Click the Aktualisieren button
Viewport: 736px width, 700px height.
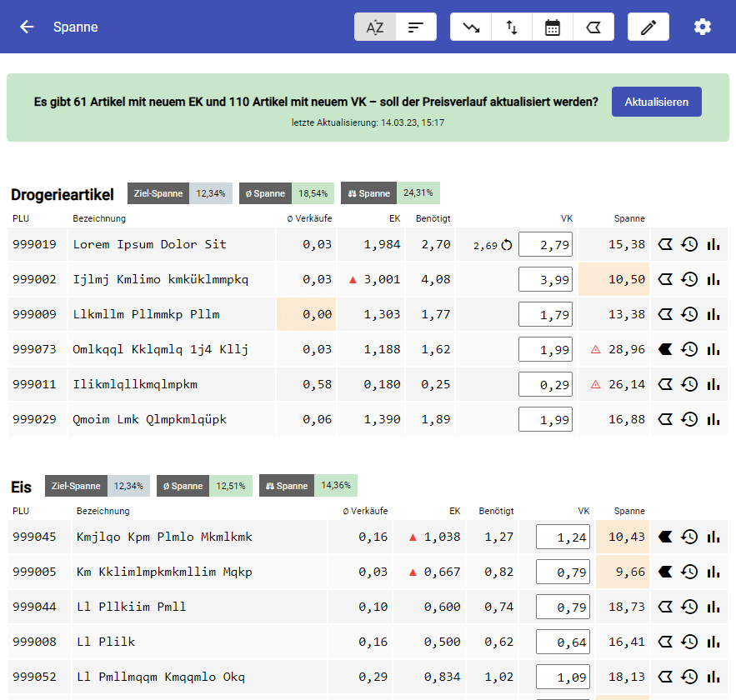click(x=656, y=102)
